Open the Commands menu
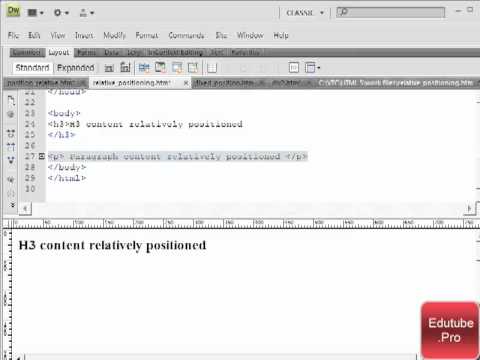 pos(186,35)
